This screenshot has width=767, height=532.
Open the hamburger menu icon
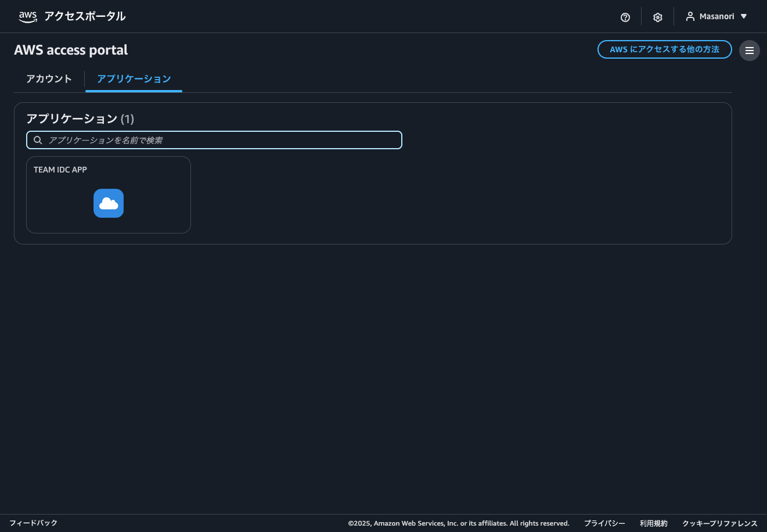tap(750, 51)
